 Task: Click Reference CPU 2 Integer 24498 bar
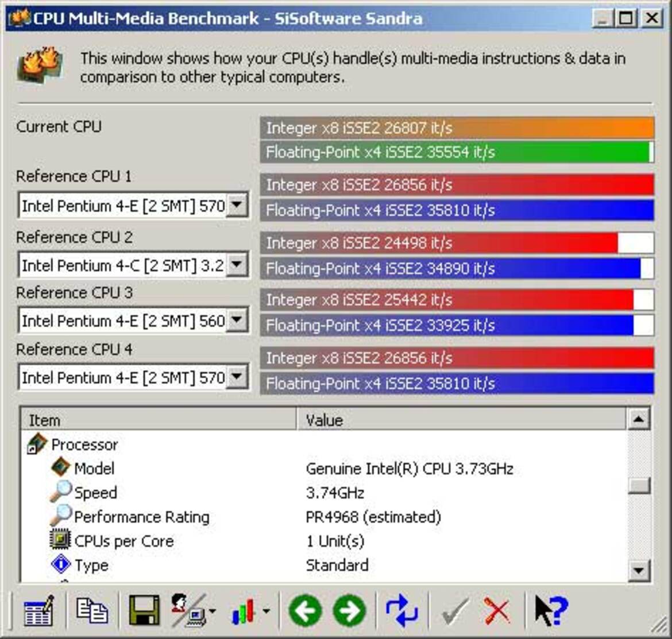(457, 243)
